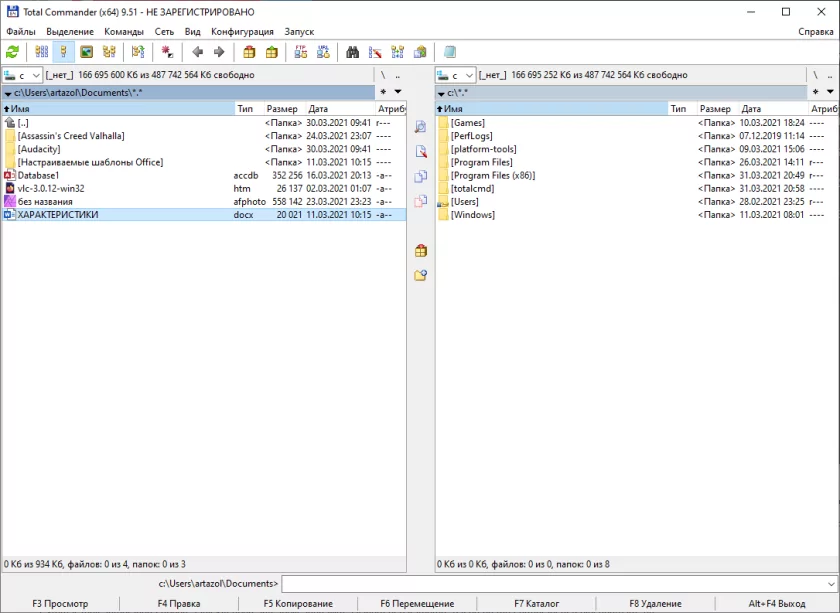
Task: Click the F8 Удаление button
Action: [655, 604]
